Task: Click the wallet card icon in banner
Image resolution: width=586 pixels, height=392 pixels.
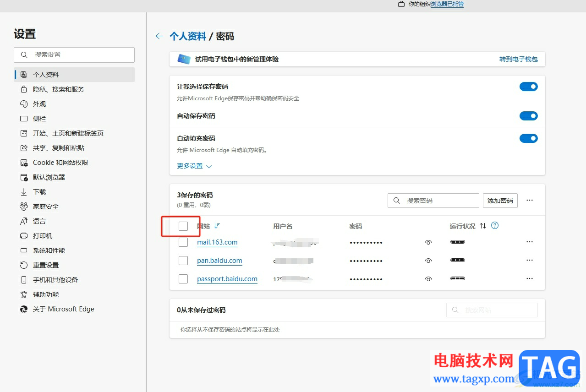Action: point(184,59)
